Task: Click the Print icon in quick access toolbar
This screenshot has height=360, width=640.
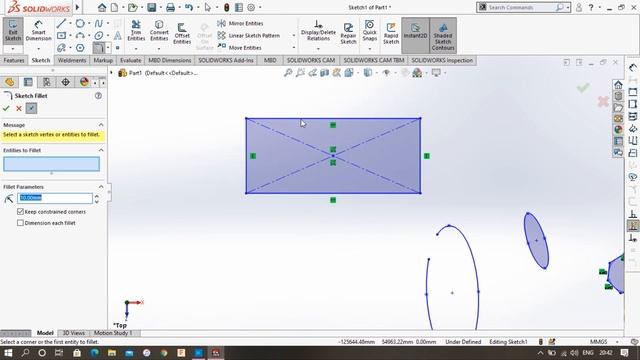Action: [171, 7]
